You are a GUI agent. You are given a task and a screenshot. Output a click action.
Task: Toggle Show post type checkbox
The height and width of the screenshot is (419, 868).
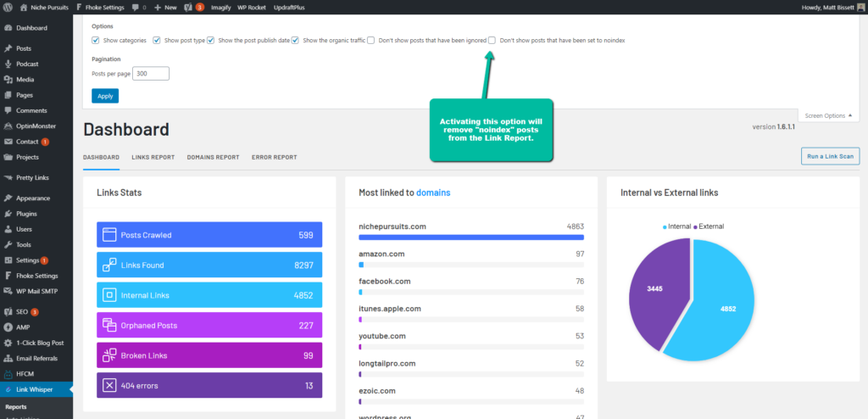click(157, 41)
